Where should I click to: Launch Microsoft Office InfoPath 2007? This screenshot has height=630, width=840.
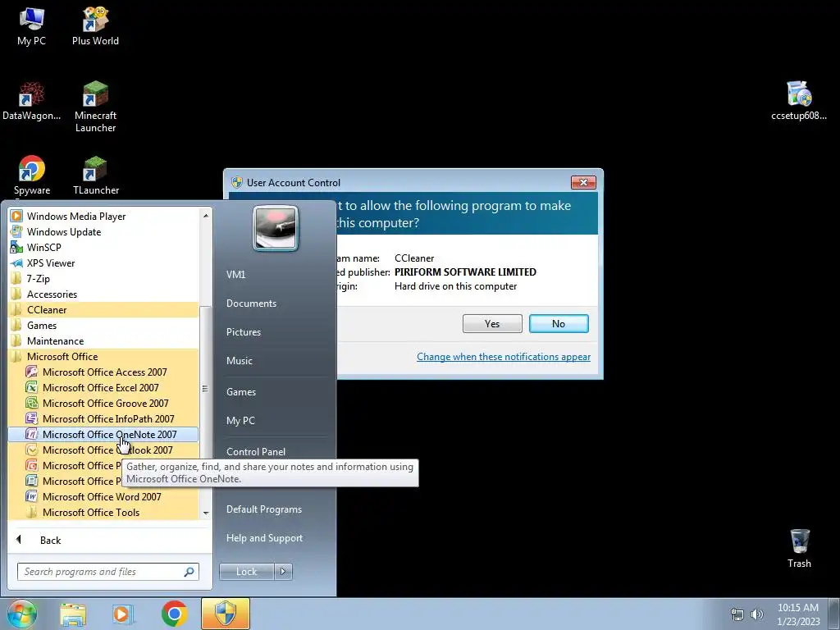coord(103,418)
